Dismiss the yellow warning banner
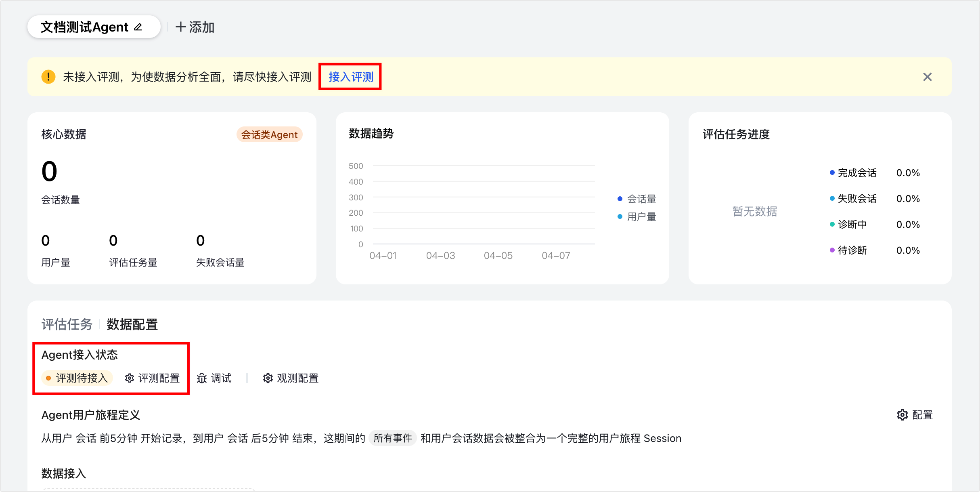The width and height of the screenshot is (980, 492). coord(927,77)
